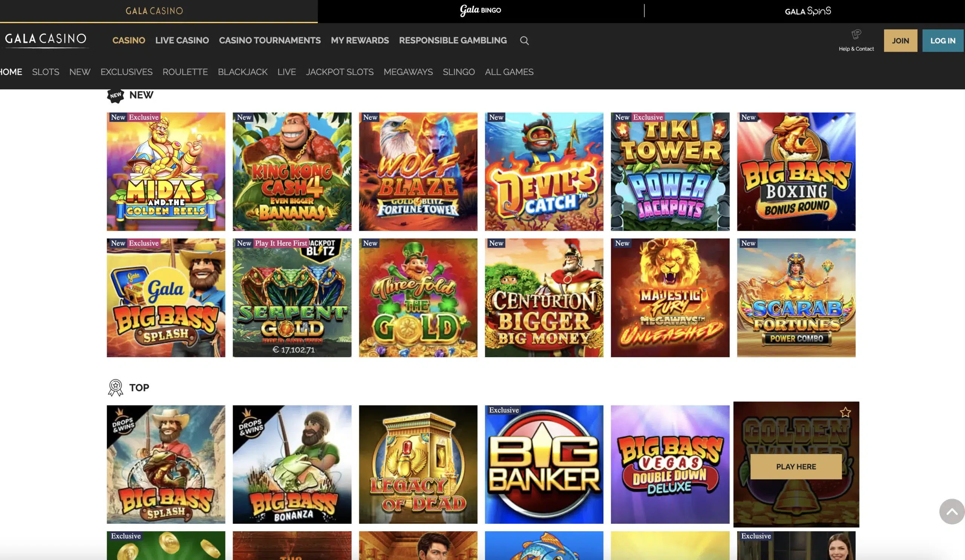Image resolution: width=965 pixels, height=560 pixels.
Task: Open Big Bass Splash in TOP section
Action: (x=166, y=464)
